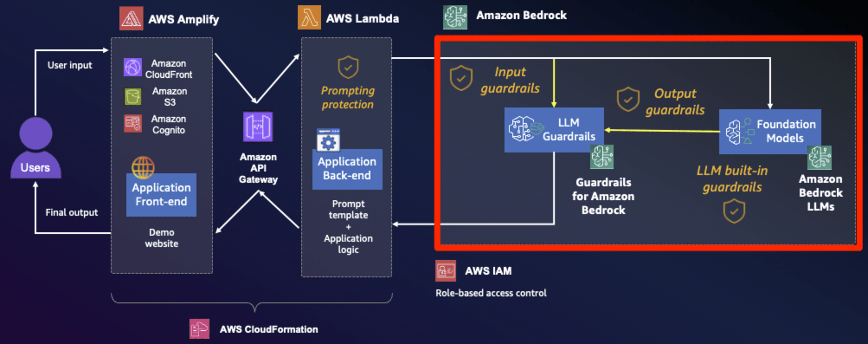Click the 'Amazon API Gateway' label
Image resolution: width=868 pixels, height=344 pixels.
tap(258, 169)
